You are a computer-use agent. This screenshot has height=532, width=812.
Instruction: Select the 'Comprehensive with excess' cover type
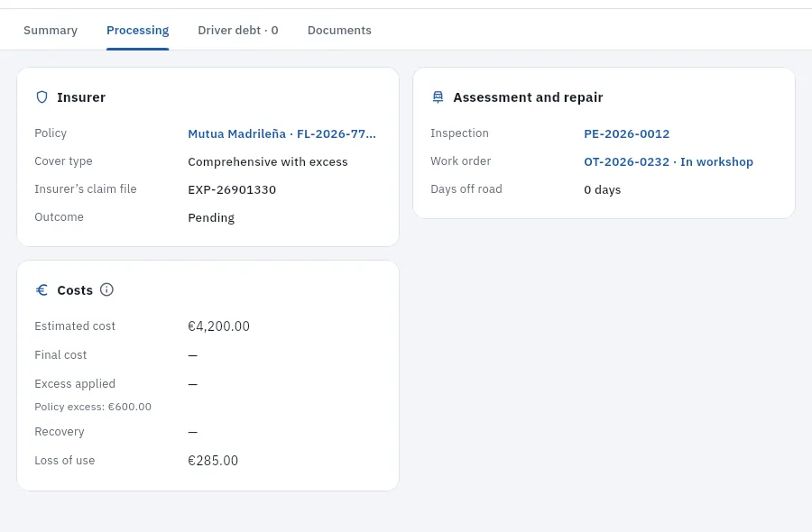(x=268, y=162)
